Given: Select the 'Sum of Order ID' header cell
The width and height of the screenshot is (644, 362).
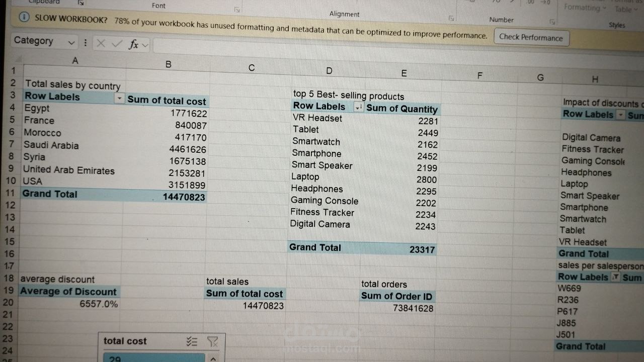Looking at the screenshot, I should 396,296.
